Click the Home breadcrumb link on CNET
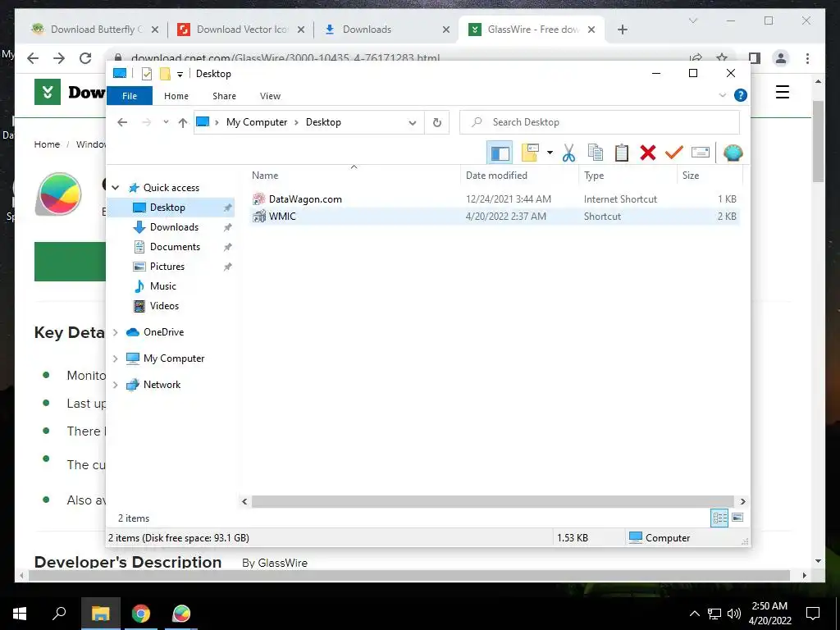Image resolution: width=840 pixels, height=630 pixels. [47, 144]
